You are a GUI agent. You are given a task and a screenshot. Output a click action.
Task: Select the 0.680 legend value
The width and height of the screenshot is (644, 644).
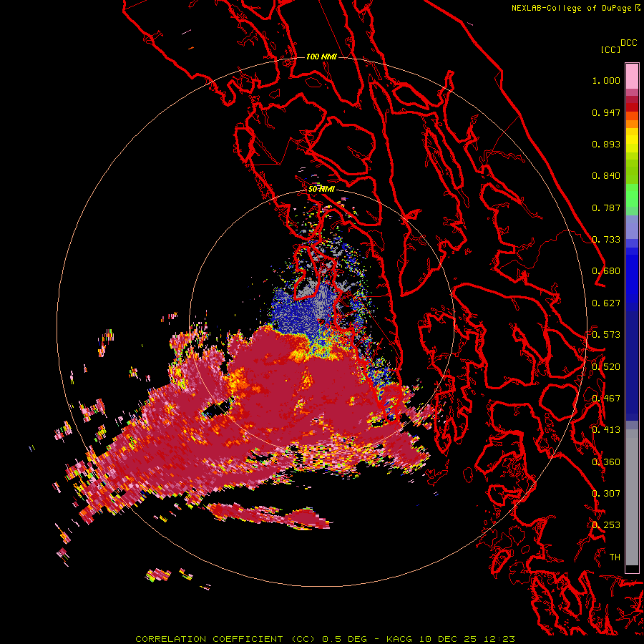(606, 271)
